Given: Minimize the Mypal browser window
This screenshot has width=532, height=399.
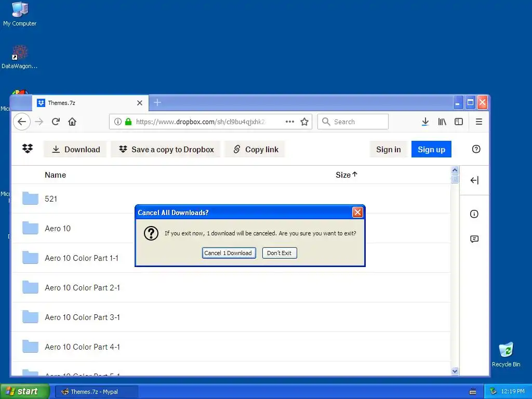Looking at the screenshot, I should coord(458,102).
